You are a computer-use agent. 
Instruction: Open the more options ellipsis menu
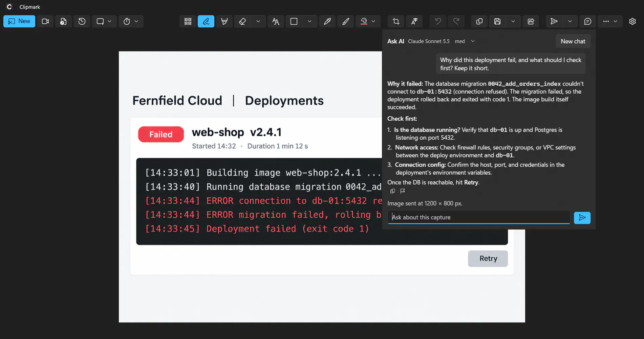(x=606, y=21)
